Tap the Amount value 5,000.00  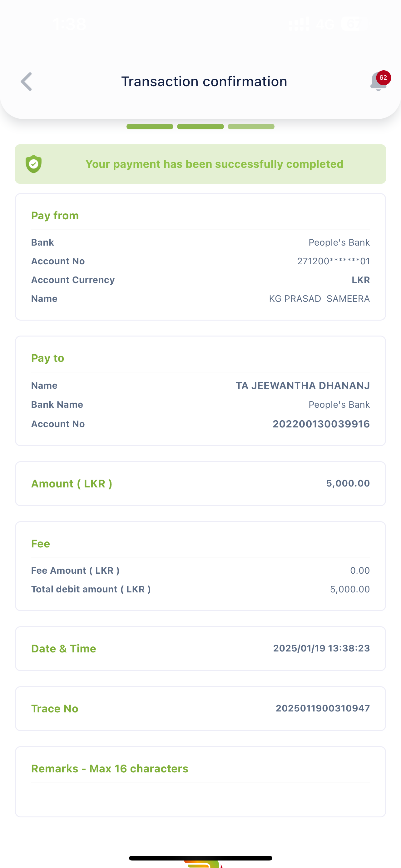(348, 484)
